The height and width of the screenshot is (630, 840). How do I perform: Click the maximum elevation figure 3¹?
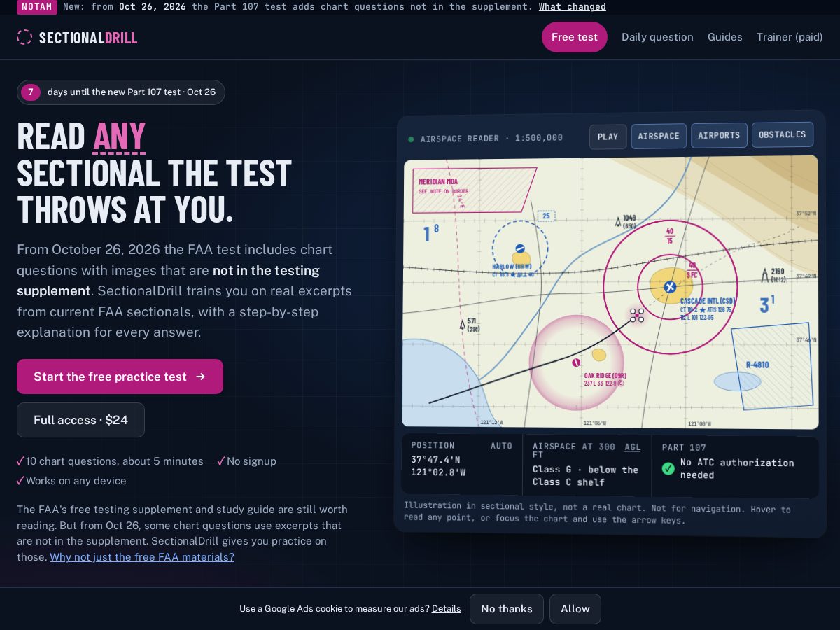point(766,304)
